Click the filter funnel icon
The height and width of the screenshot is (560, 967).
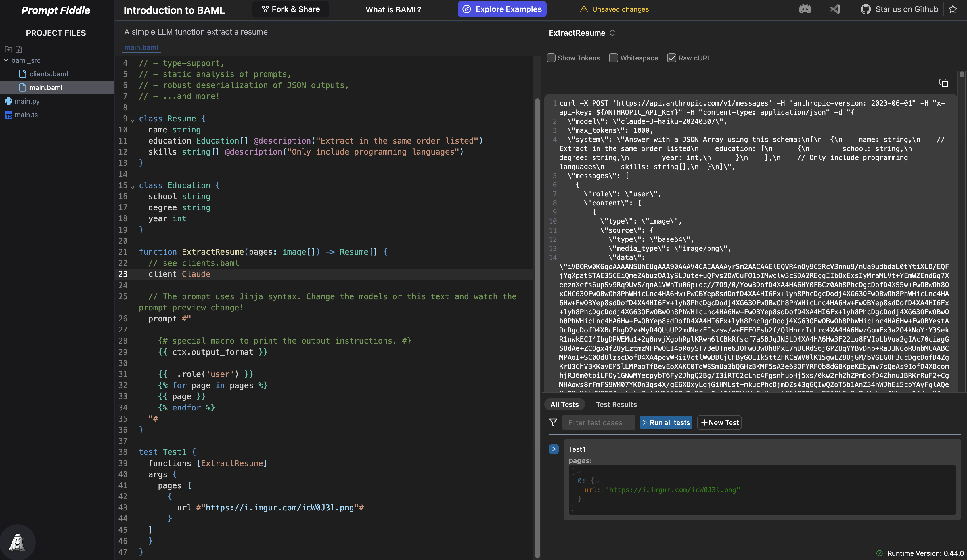[553, 422]
